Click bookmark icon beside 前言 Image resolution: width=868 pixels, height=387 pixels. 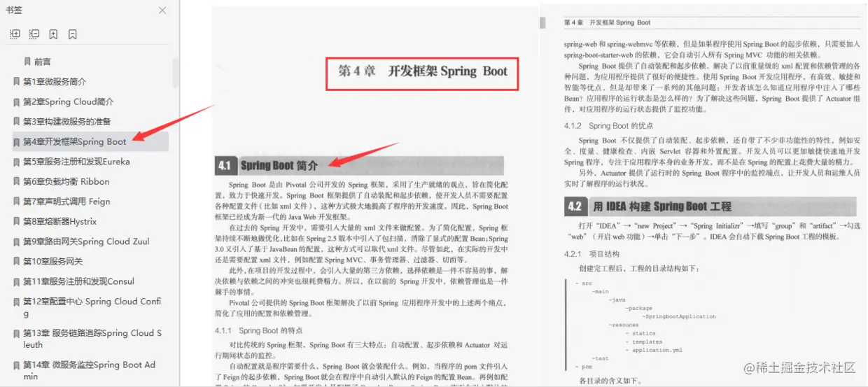pos(27,62)
